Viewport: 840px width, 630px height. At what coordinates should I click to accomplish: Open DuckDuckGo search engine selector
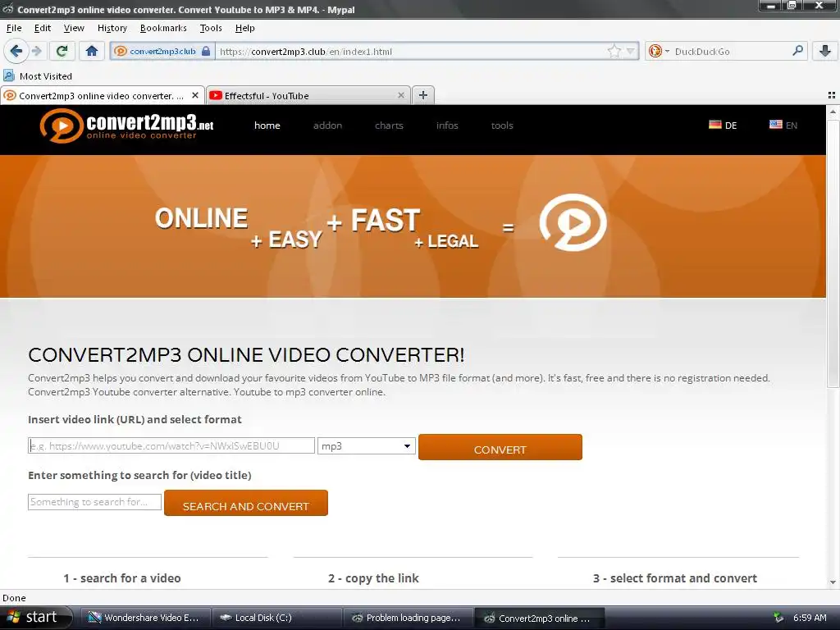point(659,51)
